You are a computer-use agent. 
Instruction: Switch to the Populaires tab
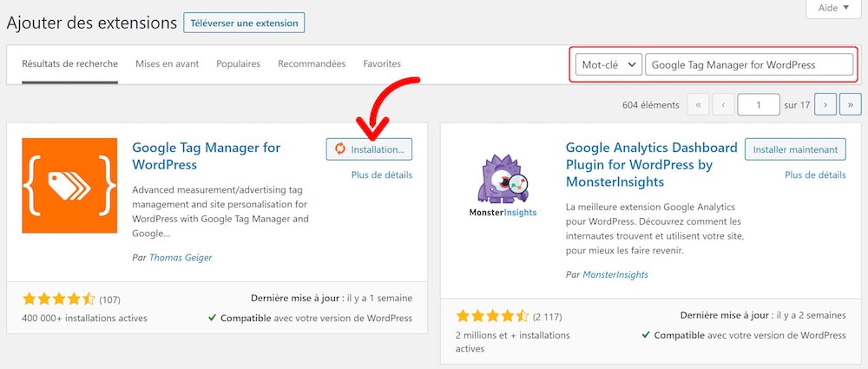pos(238,64)
